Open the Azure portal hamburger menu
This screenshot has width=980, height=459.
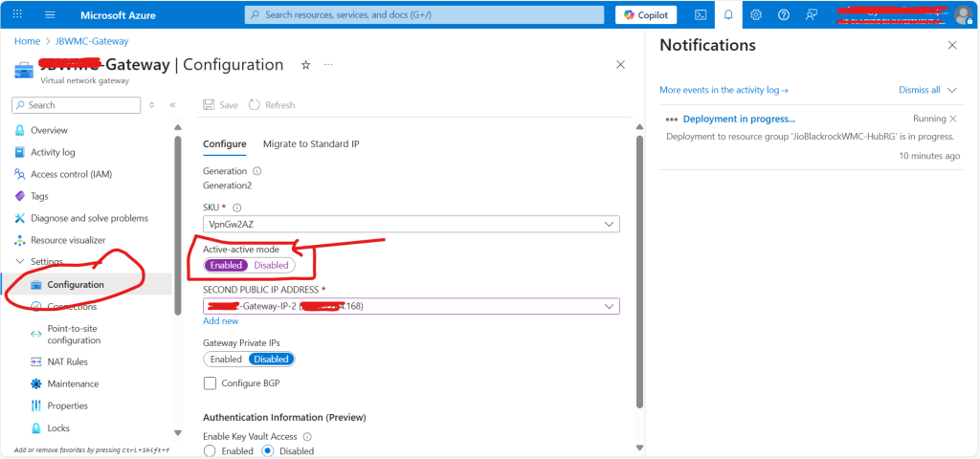pos(50,14)
